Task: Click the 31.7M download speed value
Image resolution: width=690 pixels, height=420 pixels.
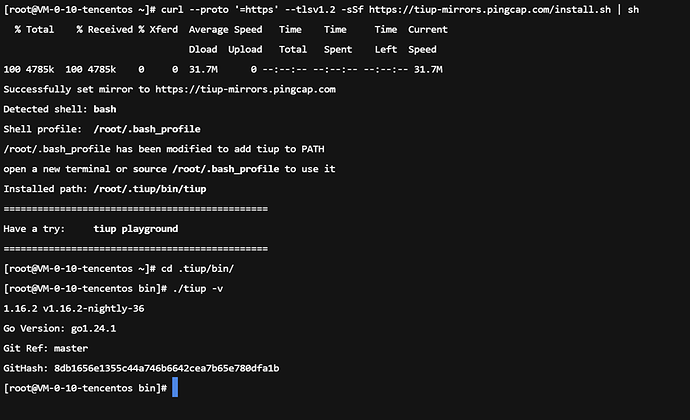Action: 203,70
